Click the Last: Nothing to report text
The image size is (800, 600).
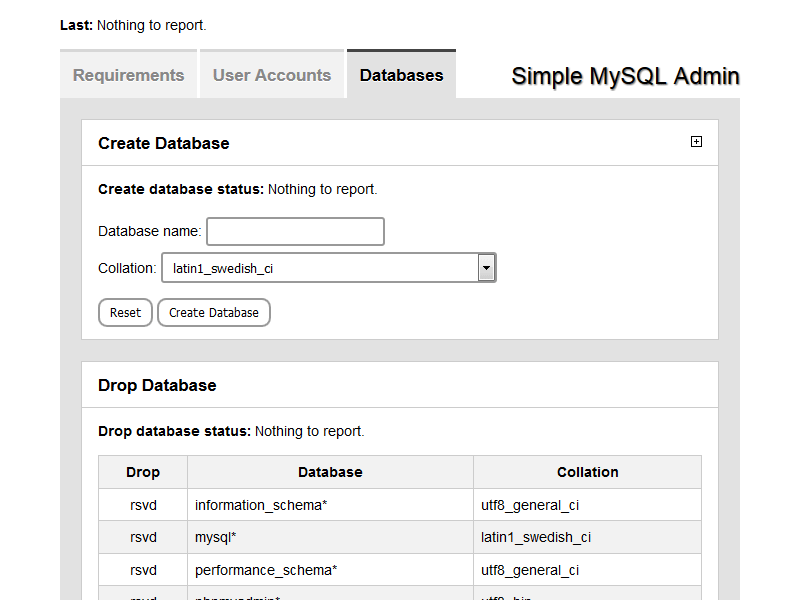pyautogui.click(x=133, y=26)
